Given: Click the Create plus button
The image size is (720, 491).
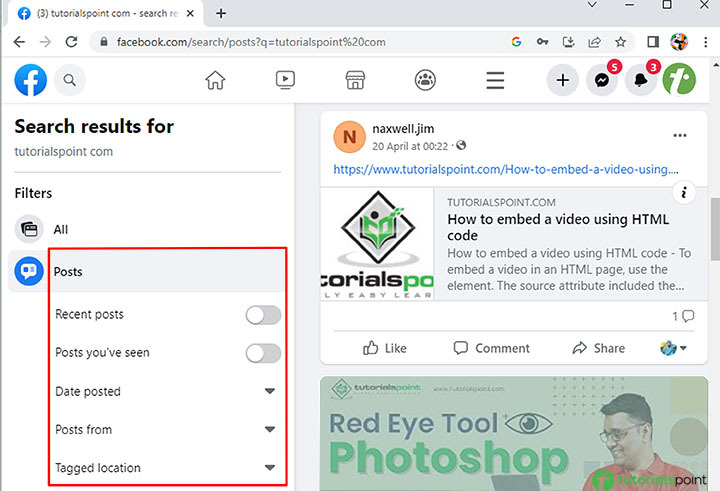Looking at the screenshot, I should 562,80.
